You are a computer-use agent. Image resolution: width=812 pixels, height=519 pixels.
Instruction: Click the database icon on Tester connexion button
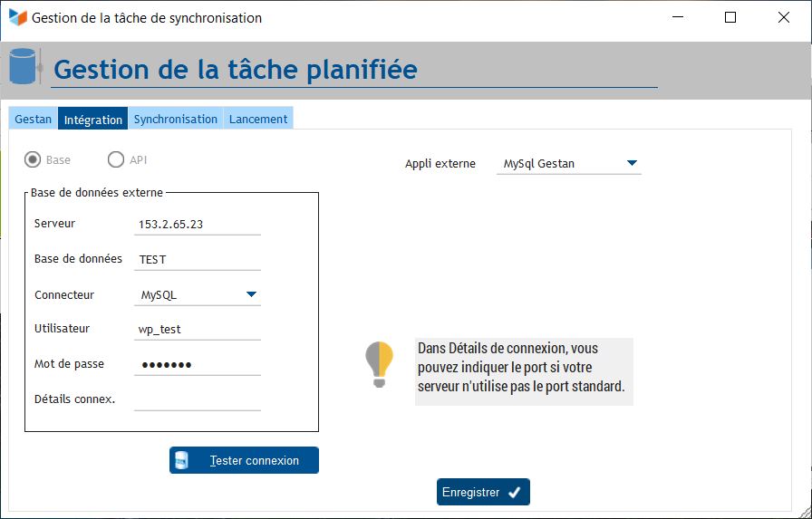point(182,460)
